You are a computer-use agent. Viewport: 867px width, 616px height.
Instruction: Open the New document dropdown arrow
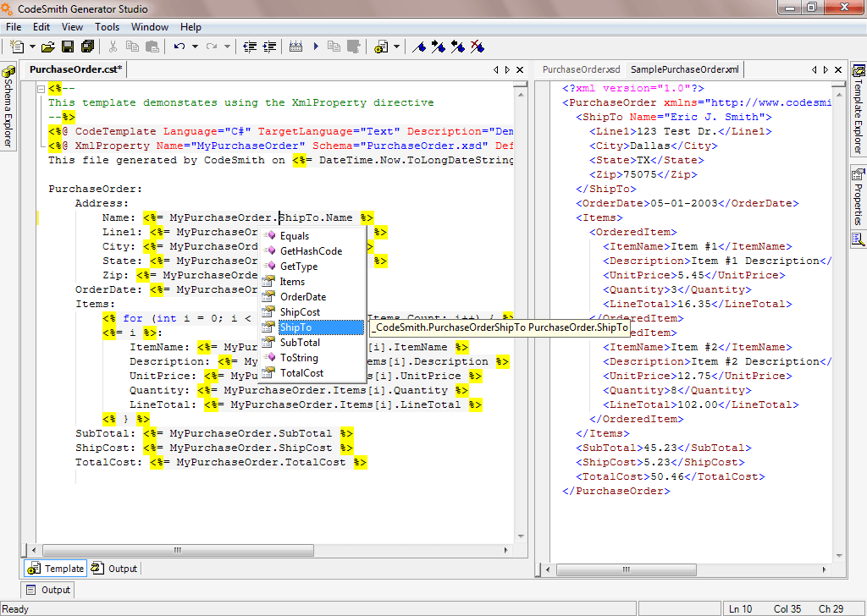click(32, 47)
